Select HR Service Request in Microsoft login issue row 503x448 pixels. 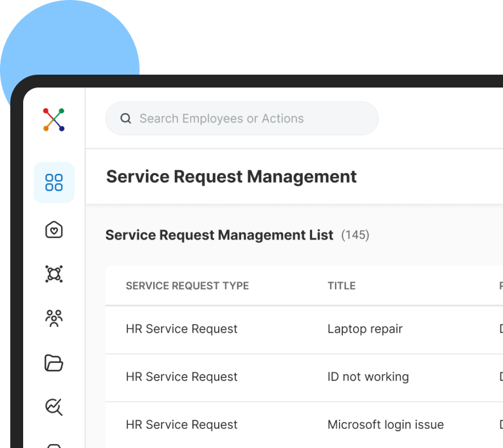point(181,425)
